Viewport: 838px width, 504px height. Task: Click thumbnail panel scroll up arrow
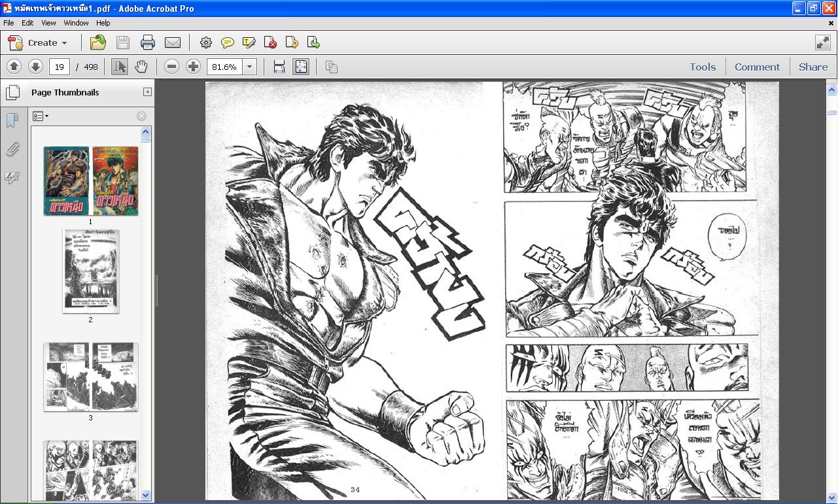pos(146,131)
